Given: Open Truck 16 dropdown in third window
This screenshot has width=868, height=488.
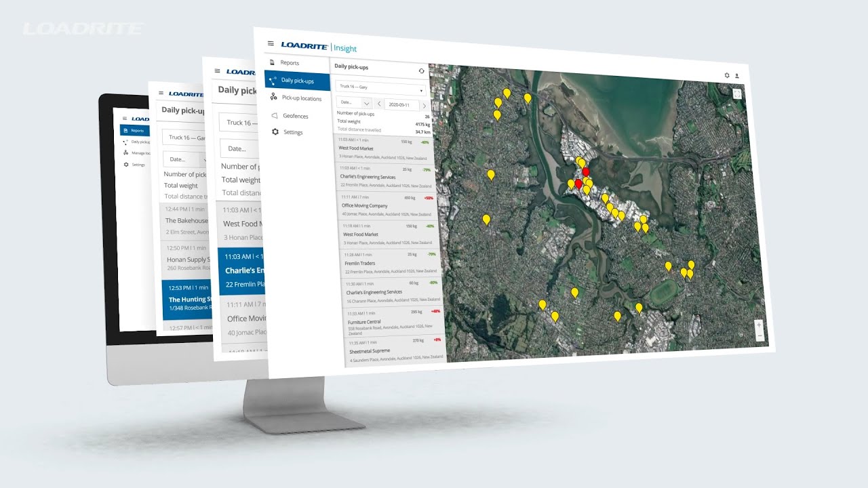Looking at the screenshot, I should 239,123.
